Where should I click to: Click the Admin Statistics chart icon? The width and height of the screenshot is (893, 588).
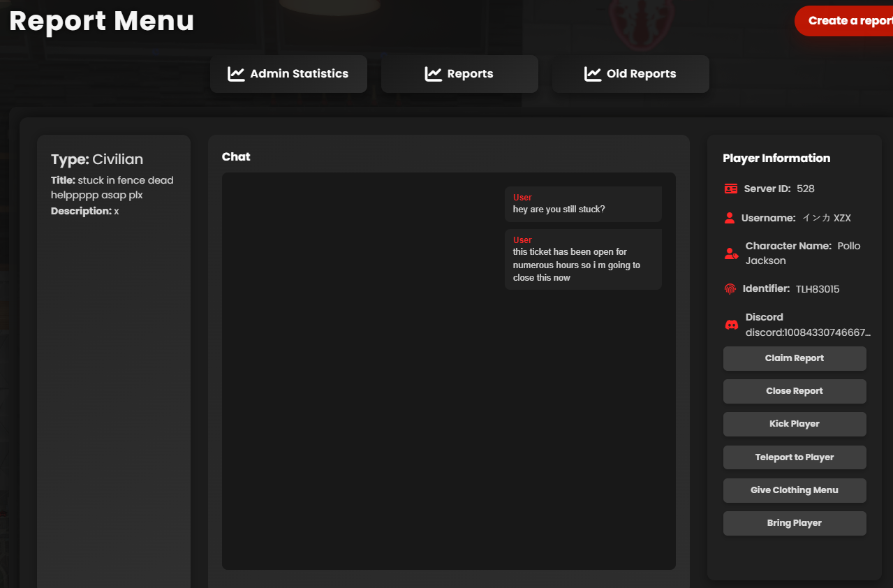[236, 74]
